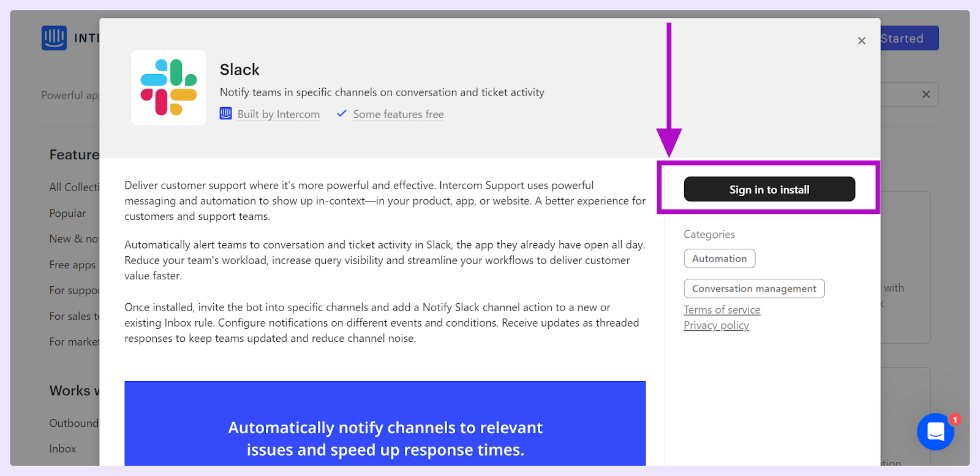Click the 'Notify teams in specific channels' tagline
The height and width of the screenshot is (476, 980).
(382, 93)
